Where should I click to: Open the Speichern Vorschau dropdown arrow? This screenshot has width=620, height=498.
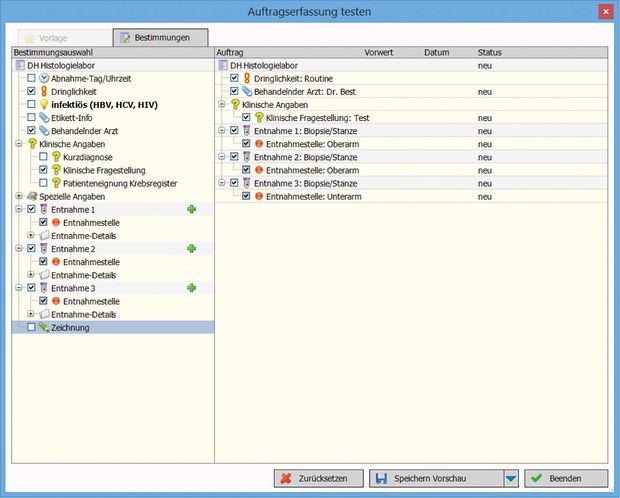pos(511,479)
